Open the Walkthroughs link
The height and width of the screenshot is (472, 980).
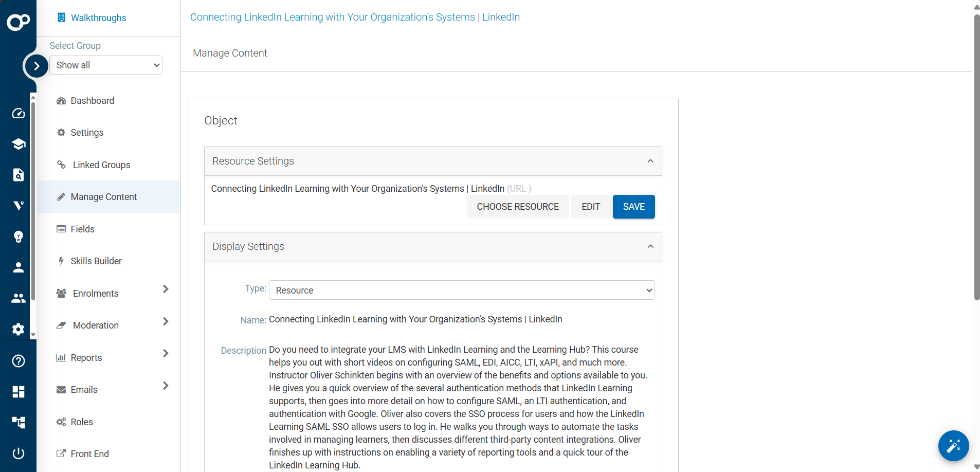[98, 18]
